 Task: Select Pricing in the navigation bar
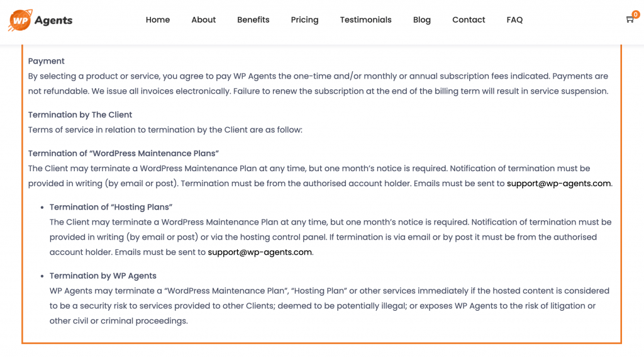pyautogui.click(x=305, y=20)
